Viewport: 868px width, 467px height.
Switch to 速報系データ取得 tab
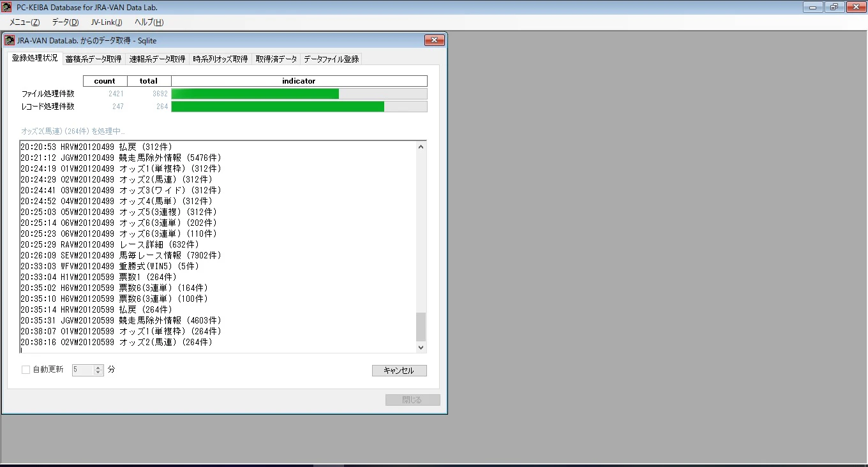[x=157, y=59]
